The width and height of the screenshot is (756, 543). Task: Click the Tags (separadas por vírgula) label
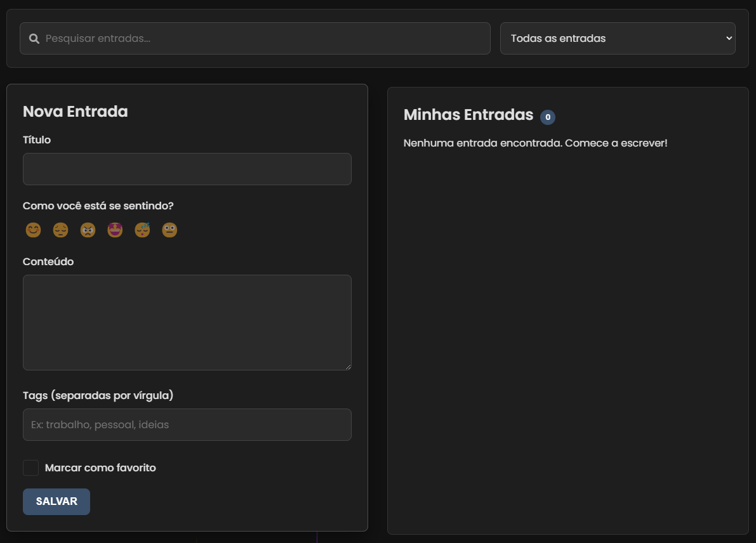pyautogui.click(x=98, y=396)
